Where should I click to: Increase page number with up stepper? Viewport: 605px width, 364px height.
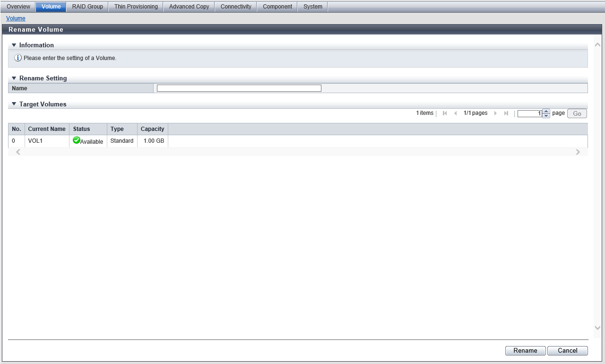546,112
